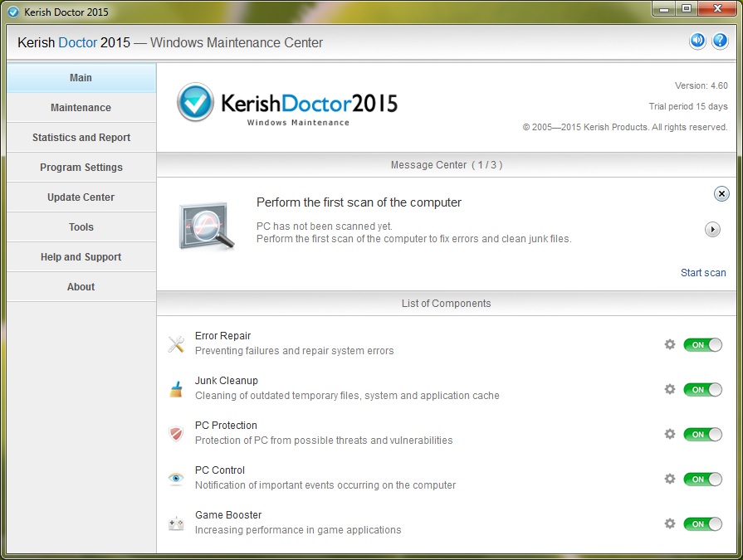The image size is (743, 560).
Task: Turn off the Error Repair switch
Action: click(x=702, y=344)
